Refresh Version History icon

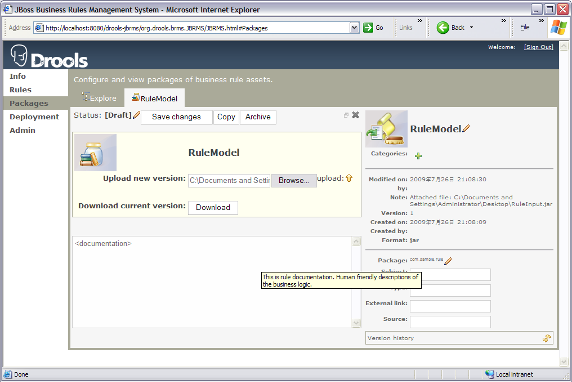click(x=546, y=338)
